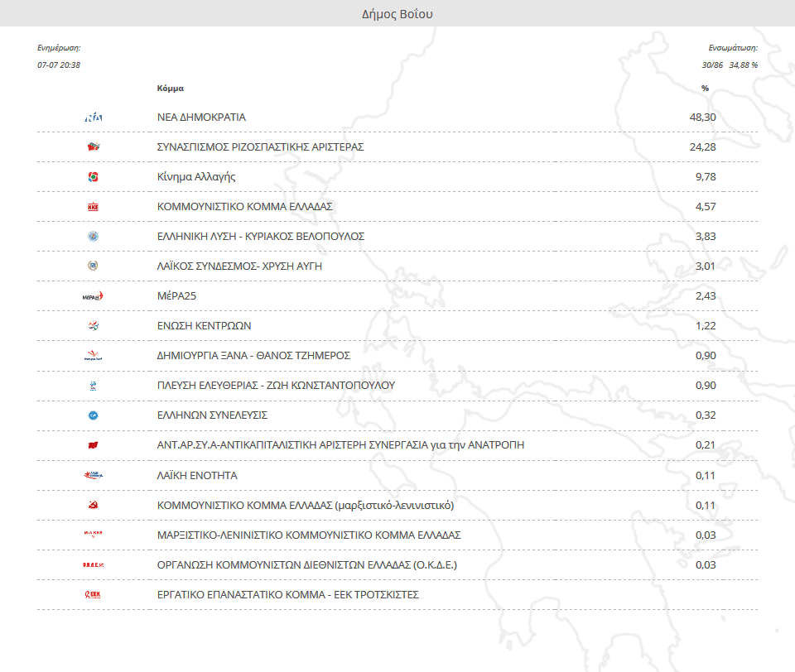
Task: Click the Ελληνική Λύση round emblem
Action: (x=94, y=236)
